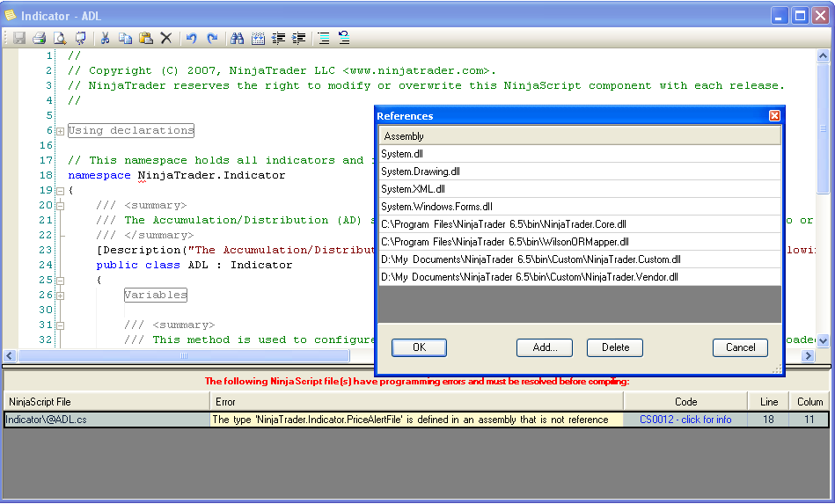This screenshot has width=835, height=504.
Task: Click the Error column header
Action: coord(416,402)
